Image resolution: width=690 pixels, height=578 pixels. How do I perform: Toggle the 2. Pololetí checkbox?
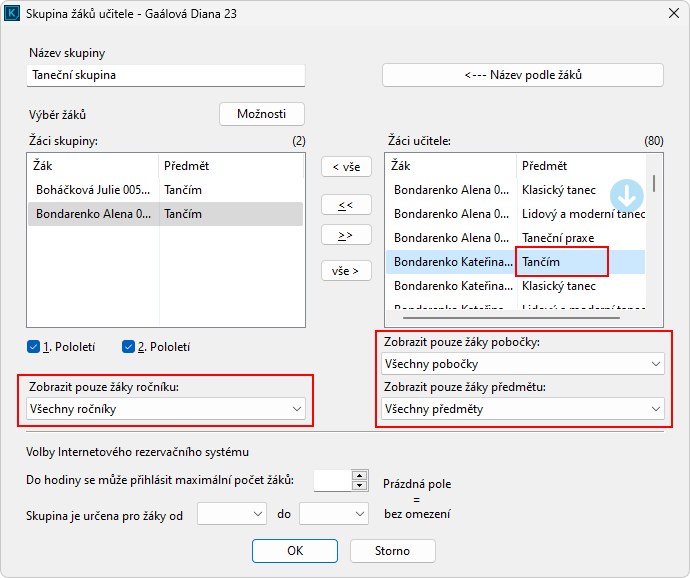coord(128,347)
